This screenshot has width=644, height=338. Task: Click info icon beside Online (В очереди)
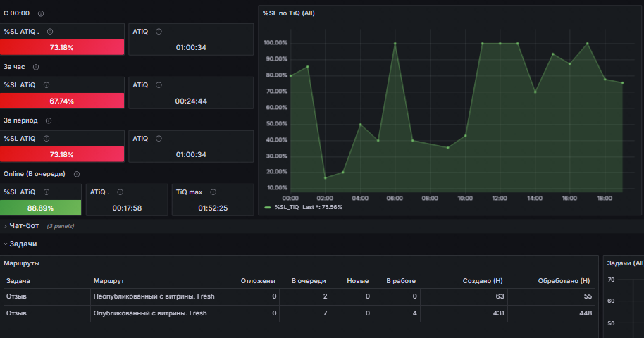click(76, 174)
